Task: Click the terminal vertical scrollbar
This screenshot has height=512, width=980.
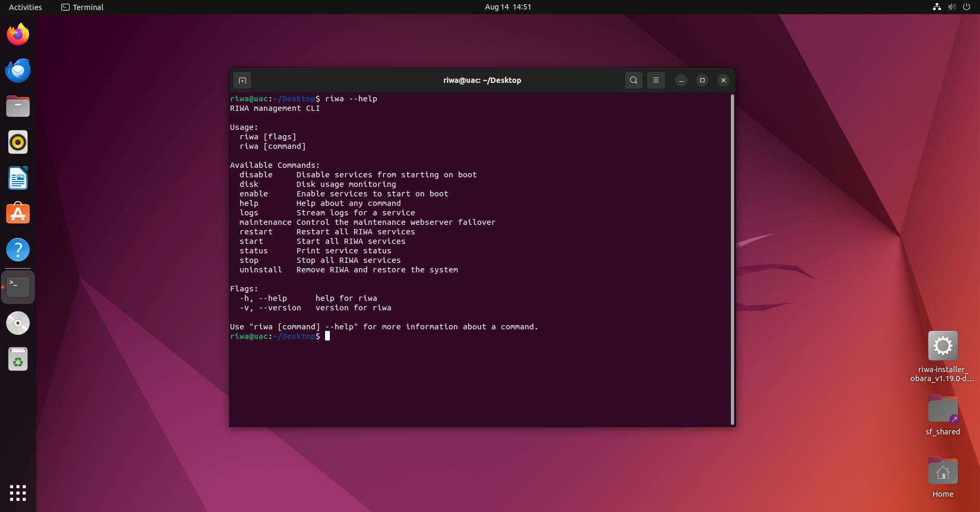Action: (x=732, y=260)
